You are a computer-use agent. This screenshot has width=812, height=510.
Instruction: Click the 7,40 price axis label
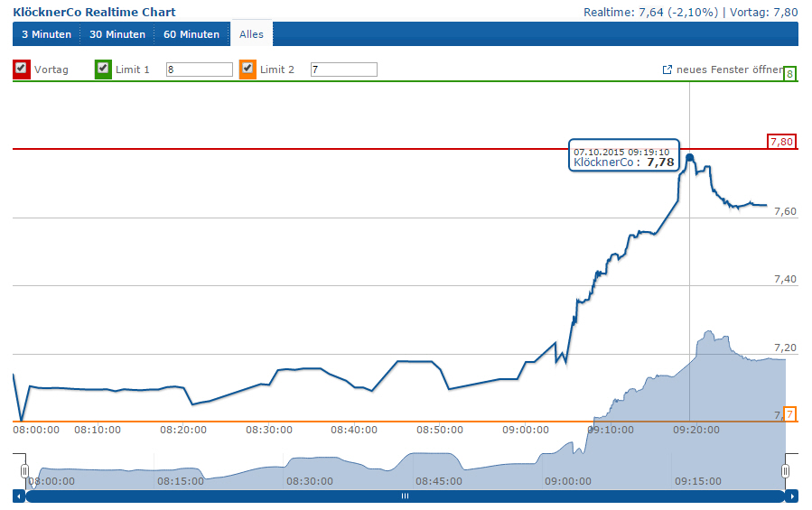click(x=785, y=279)
